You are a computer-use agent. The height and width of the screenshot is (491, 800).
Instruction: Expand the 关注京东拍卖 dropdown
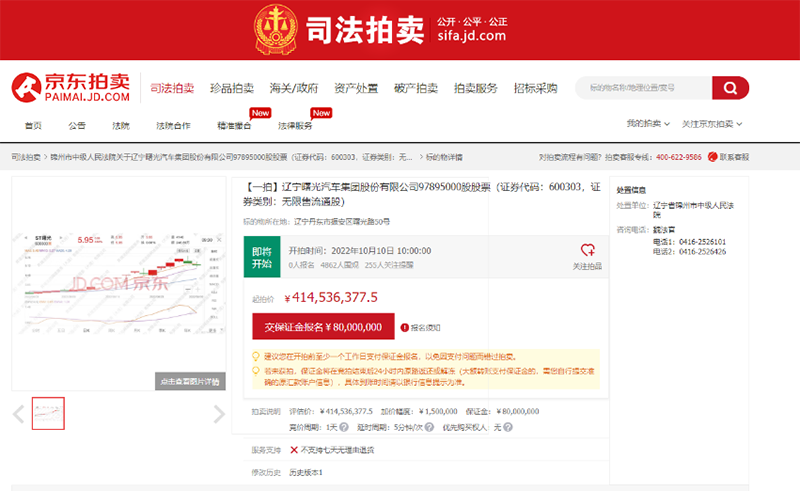coord(712,124)
